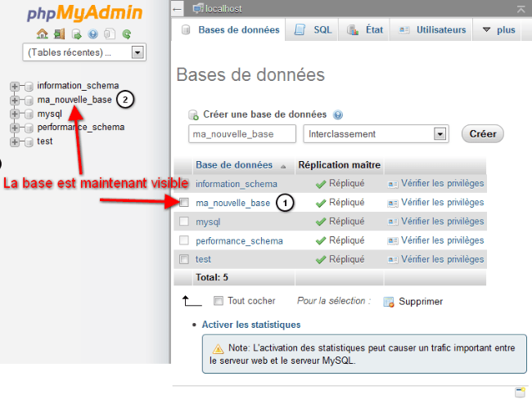Expand ma_nouvelle_base in the navigation tree

coord(14,100)
